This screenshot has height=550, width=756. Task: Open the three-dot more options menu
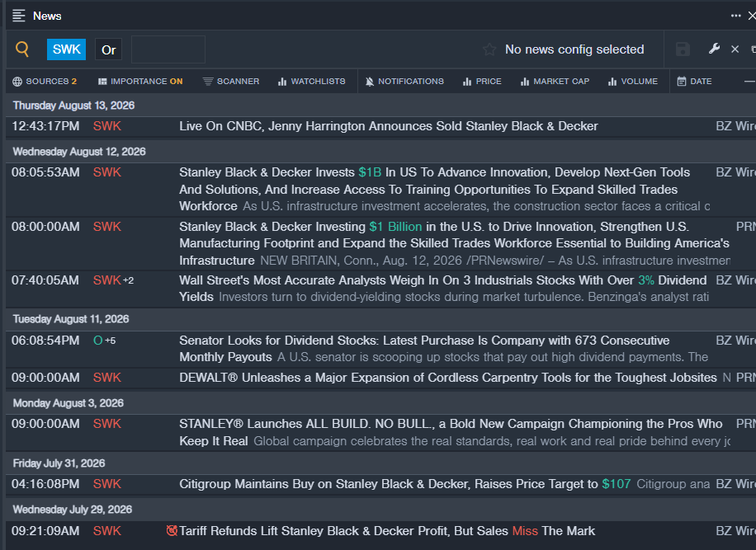[735, 16]
